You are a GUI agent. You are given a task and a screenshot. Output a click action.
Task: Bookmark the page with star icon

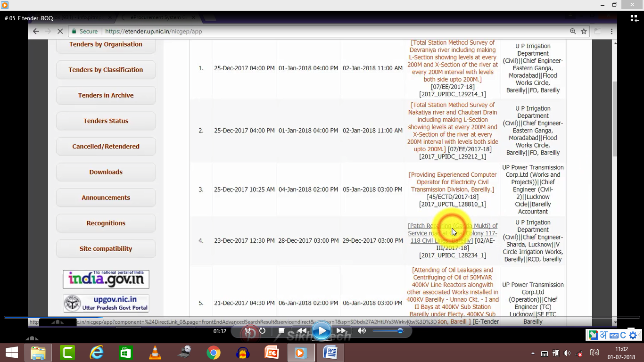[584, 31]
